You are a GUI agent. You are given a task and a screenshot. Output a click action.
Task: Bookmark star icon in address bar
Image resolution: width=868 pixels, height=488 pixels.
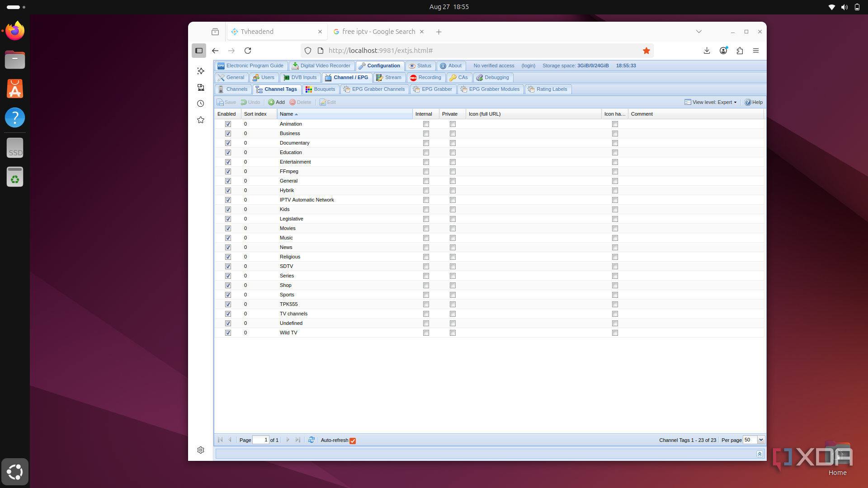coord(646,51)
